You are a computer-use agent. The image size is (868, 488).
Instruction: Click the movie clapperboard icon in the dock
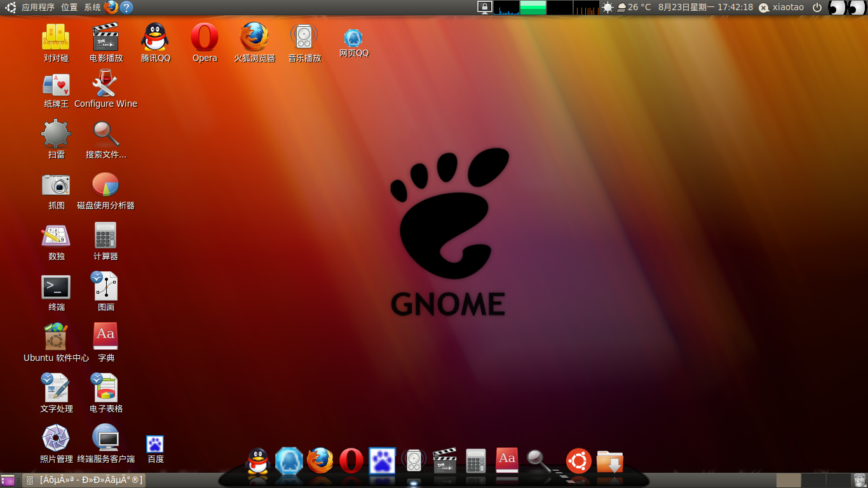click(x=445, y=461)
